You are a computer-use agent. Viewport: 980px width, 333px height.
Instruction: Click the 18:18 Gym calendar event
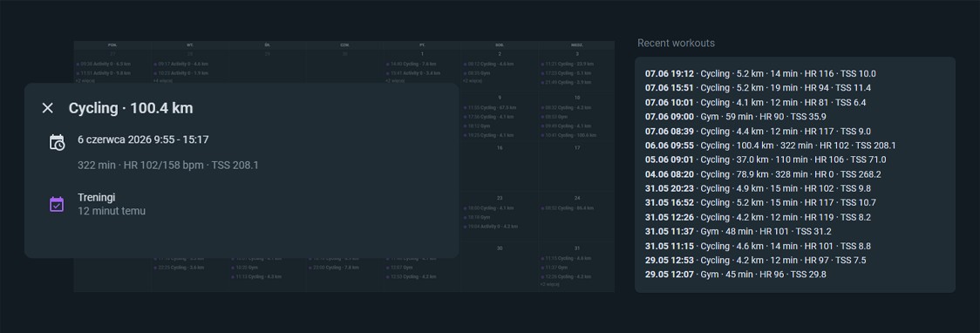pyautogui.click(x=476, y=217)
